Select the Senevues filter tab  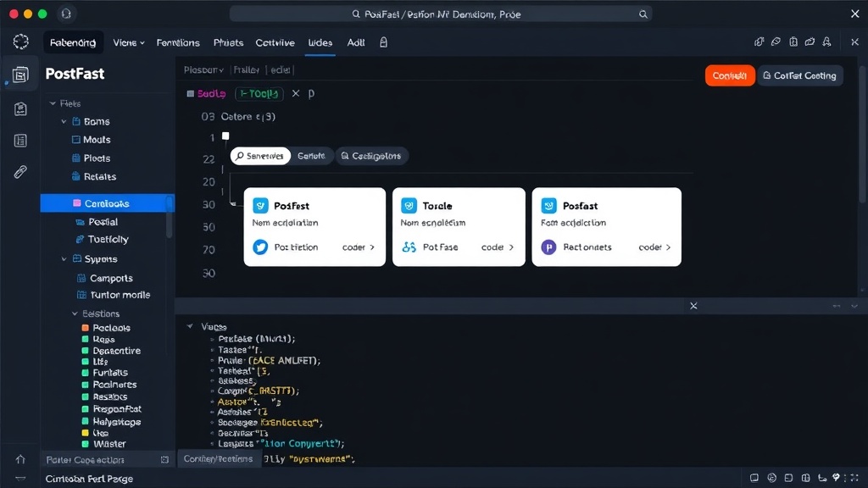[x=260, y=156]
